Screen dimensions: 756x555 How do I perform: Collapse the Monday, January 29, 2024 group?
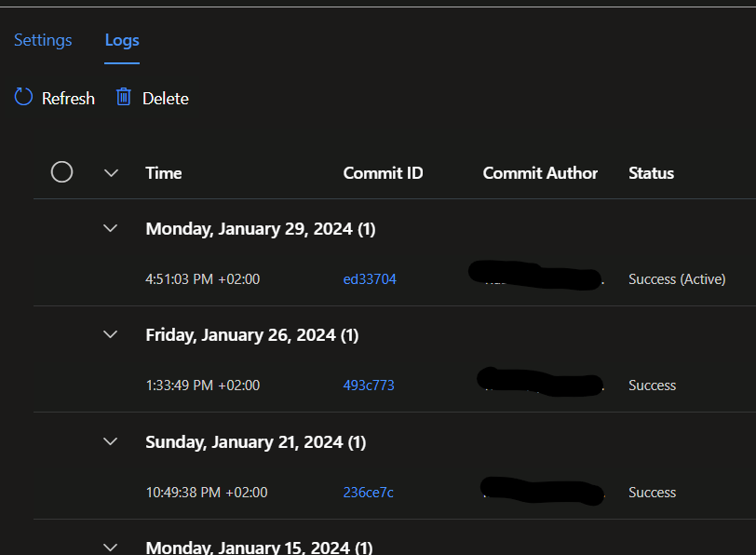click(x=111, y=228)
